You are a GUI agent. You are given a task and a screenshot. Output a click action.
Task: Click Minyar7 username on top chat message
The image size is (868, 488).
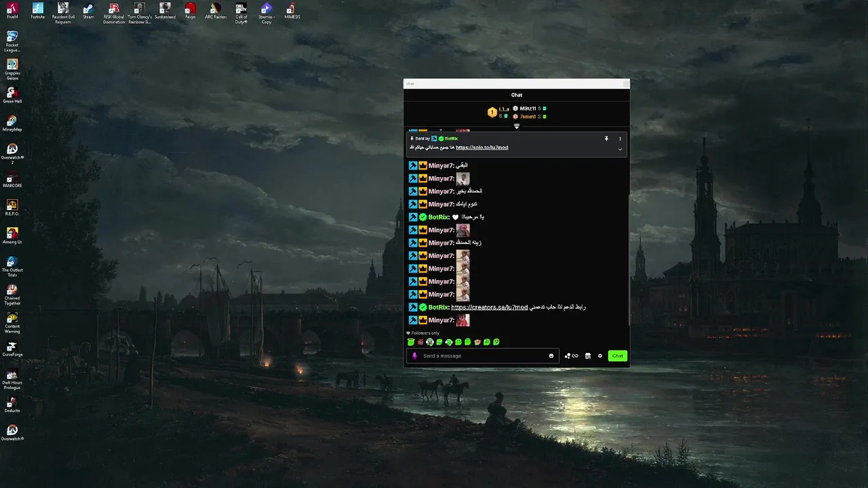click(x=441, y=165)
